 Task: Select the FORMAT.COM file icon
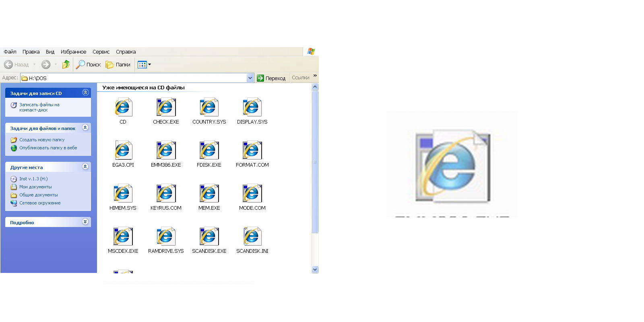pos(252,150)
